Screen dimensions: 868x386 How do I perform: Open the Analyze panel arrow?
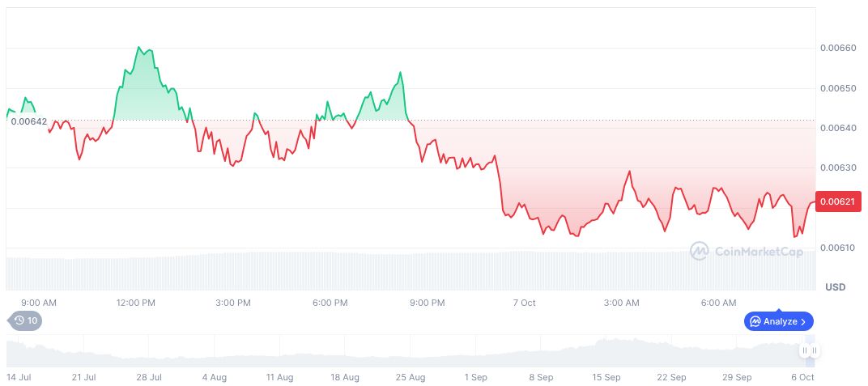[x=803, y=321]
